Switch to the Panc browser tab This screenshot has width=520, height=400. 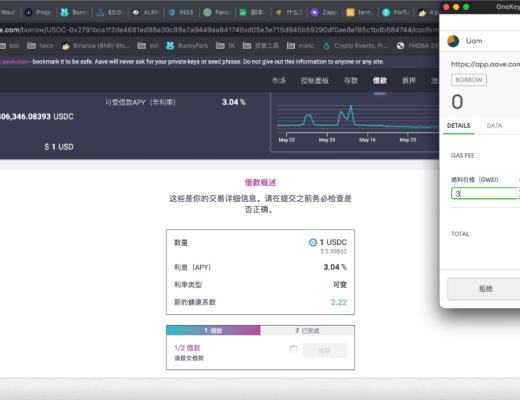(217, 12)
